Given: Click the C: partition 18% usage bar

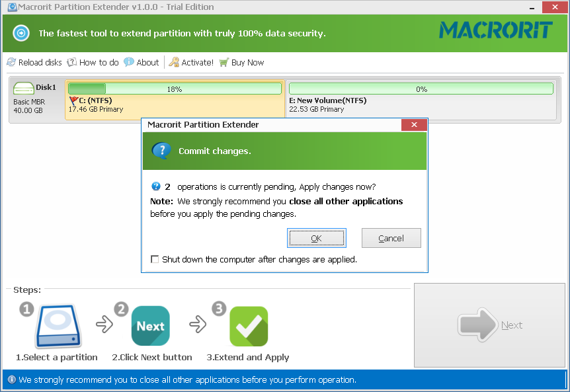Looking at the screenshot, I should pyautogui.click(x=175, y=89).
